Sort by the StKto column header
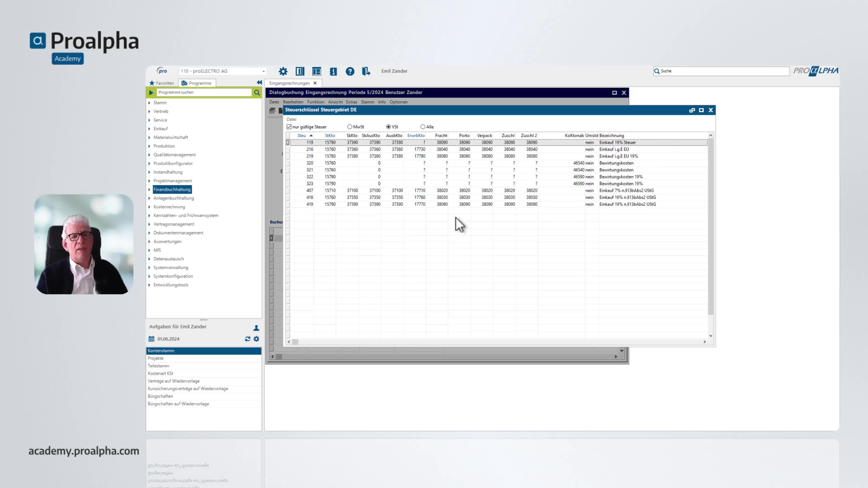 click(330, 135)
